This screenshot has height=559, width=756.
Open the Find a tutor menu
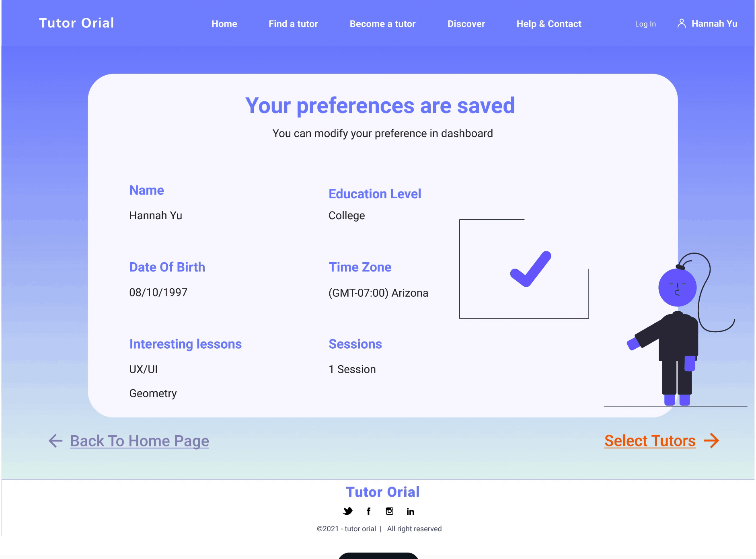tap(293, 24)
